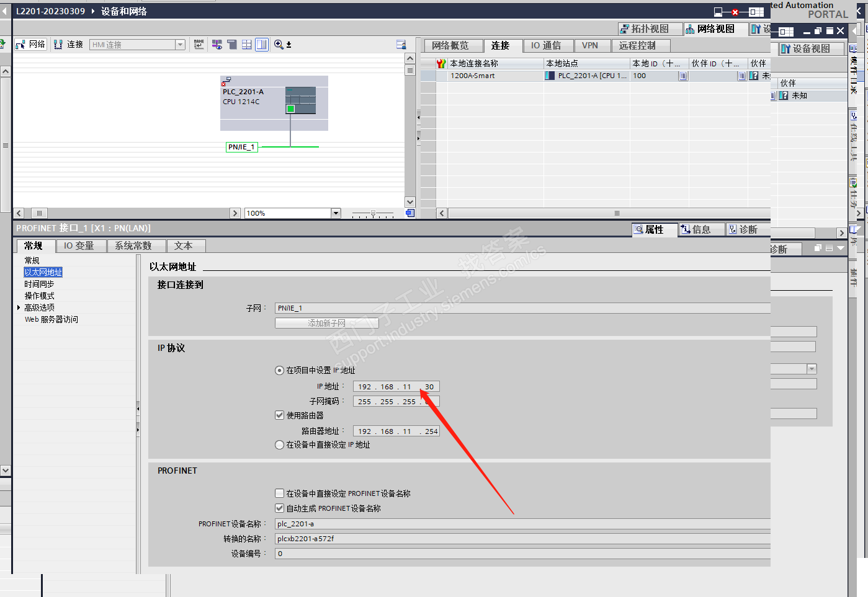Click the 网络 (Network) toolbar button
Screen dimensions: 868x597
[30, 45]
